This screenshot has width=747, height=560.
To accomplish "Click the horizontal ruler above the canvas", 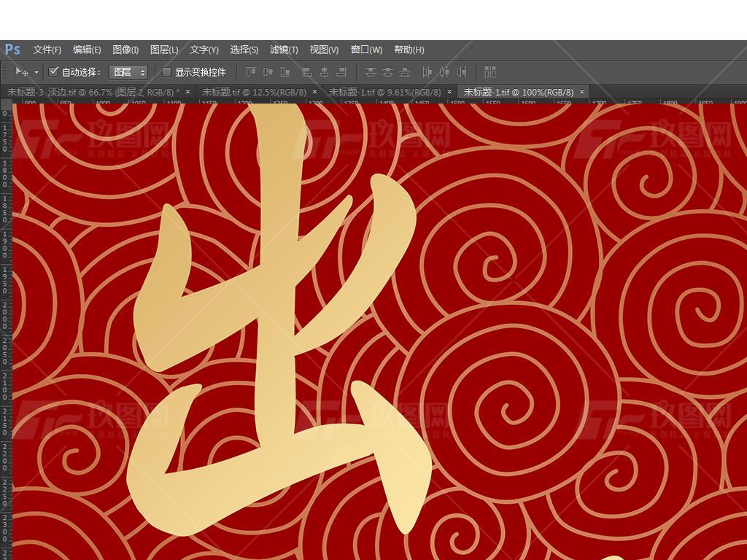I will click(379, 102).
